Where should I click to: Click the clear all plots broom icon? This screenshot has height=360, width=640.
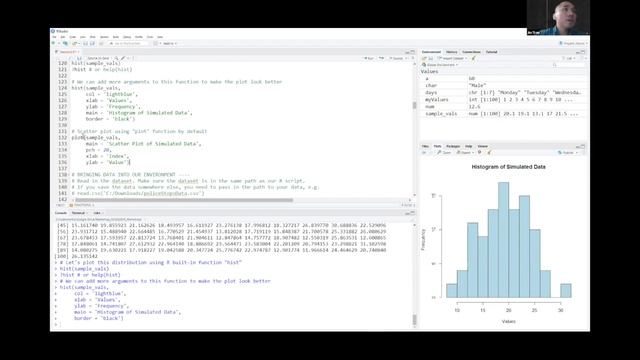point(489,153)
